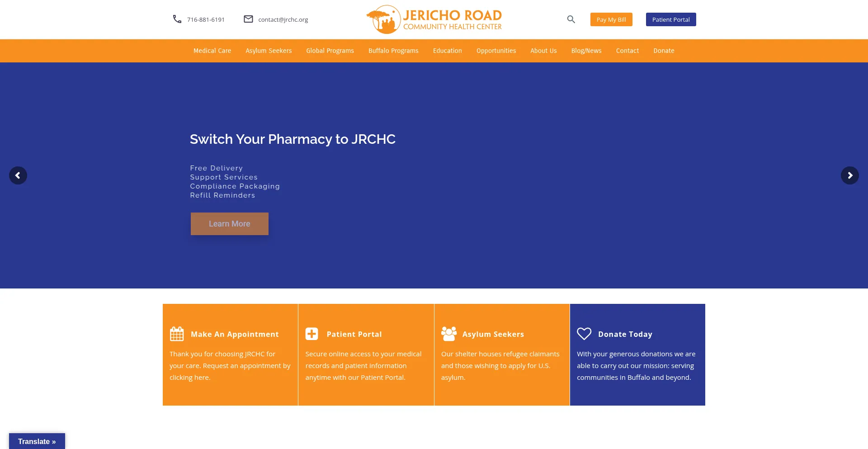868x449 pixels.
Task: Click the calendar icon for appointments
Action: (x=177, y=334)
